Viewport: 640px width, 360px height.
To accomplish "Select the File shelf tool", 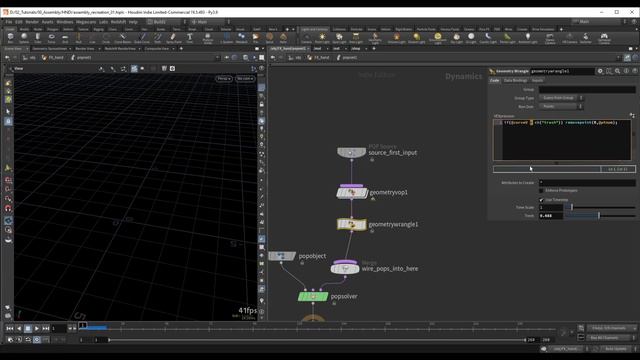I will pyautogui.click(x=256, y=38).
